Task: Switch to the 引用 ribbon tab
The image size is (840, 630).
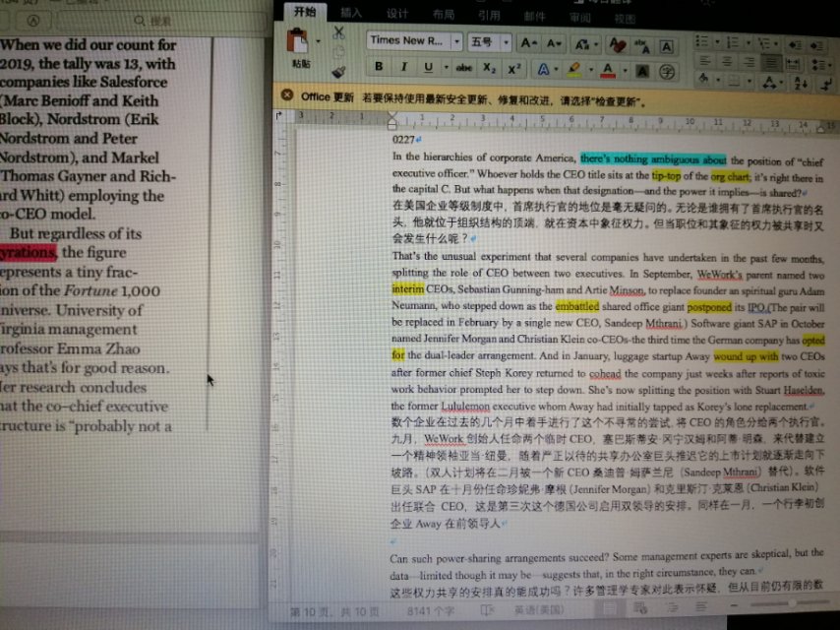Action: tap(489, 16)
